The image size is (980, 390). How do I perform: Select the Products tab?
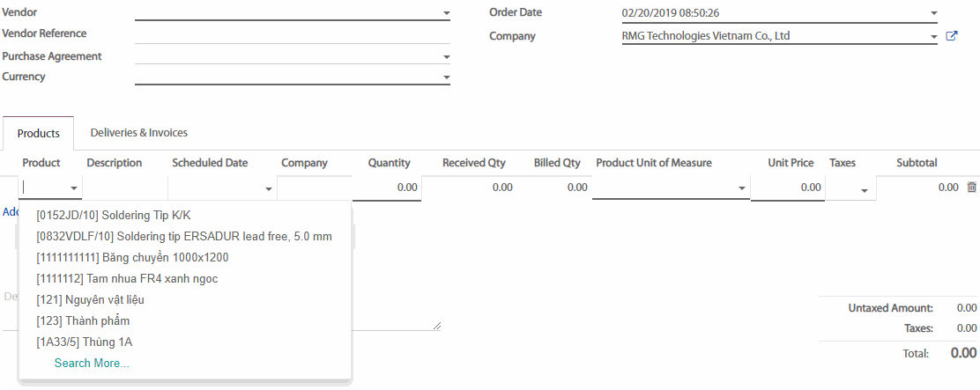39,134
